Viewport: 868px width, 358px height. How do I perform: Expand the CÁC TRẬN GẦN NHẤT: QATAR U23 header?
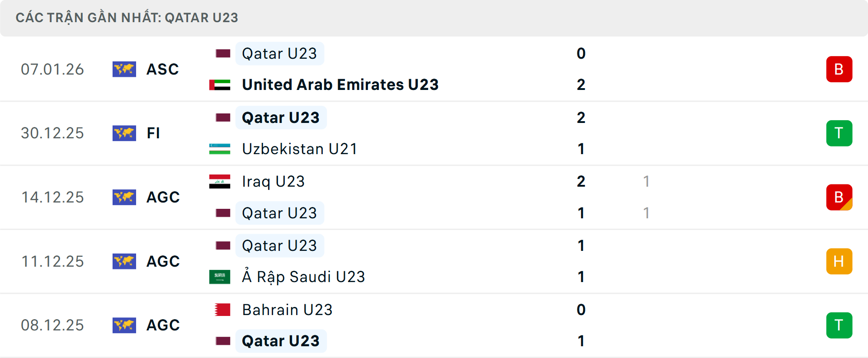127,18
